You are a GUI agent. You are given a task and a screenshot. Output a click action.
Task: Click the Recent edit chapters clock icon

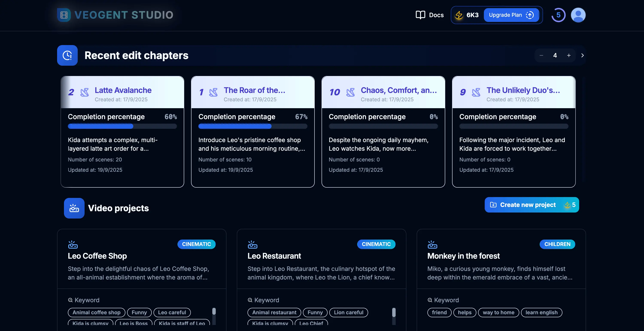pyautogui.click(x=67, y=56)
